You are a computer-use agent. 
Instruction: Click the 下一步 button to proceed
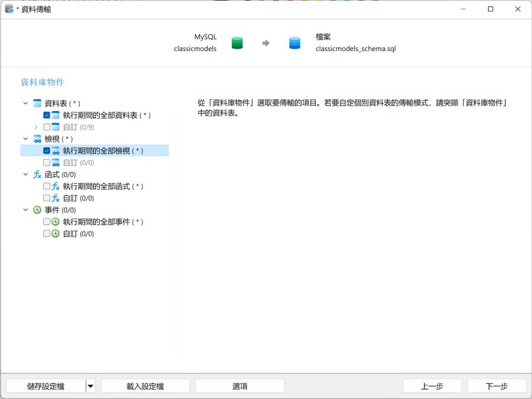tap(496, 385)
